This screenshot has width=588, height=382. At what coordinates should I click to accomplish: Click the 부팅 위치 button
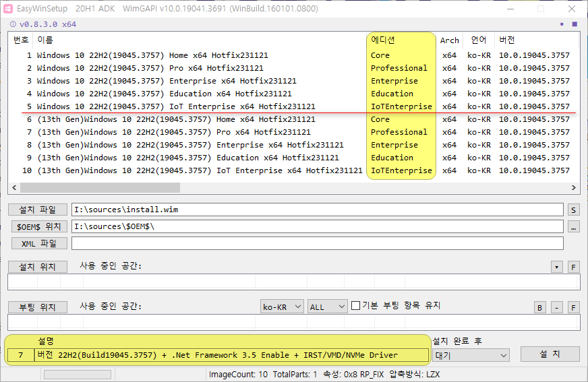(38, 307)
